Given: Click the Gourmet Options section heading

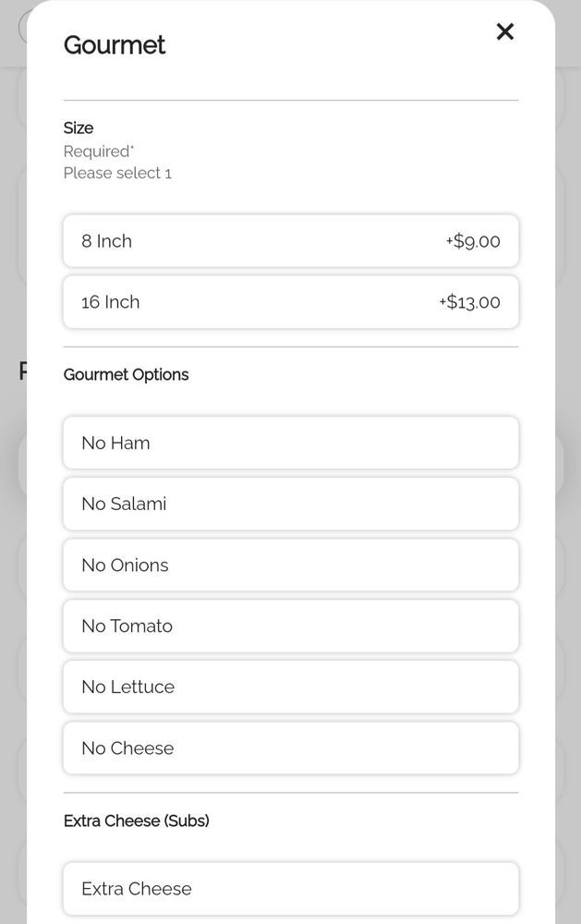Looking at the screenshot, I should [x=126, y=375].
